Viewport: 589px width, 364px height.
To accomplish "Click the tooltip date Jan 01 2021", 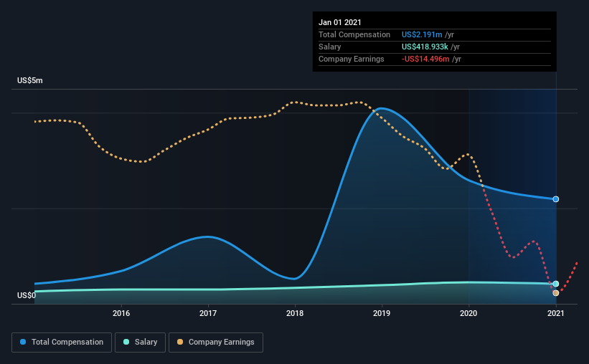I will pyautogui.click(x=339, y=22).
